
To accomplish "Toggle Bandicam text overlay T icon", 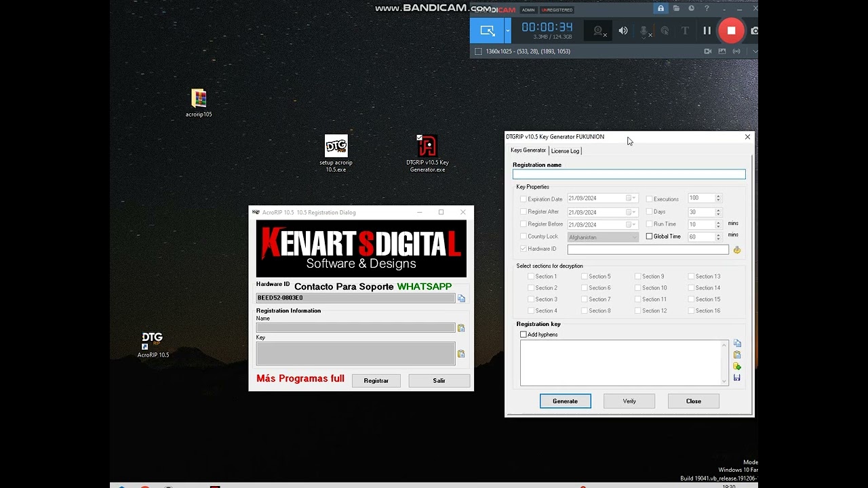I will click(685, 30).
